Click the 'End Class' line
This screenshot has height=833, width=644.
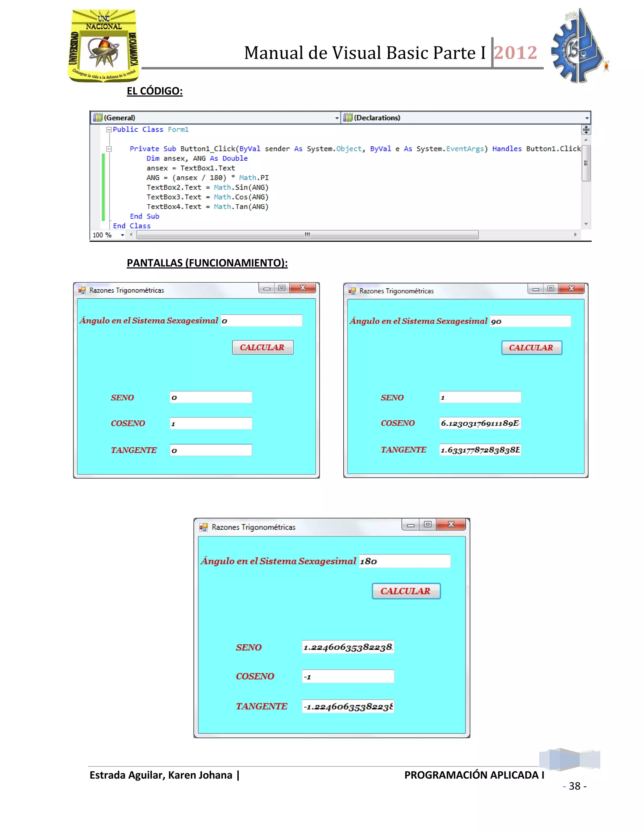tap(132, 226)
